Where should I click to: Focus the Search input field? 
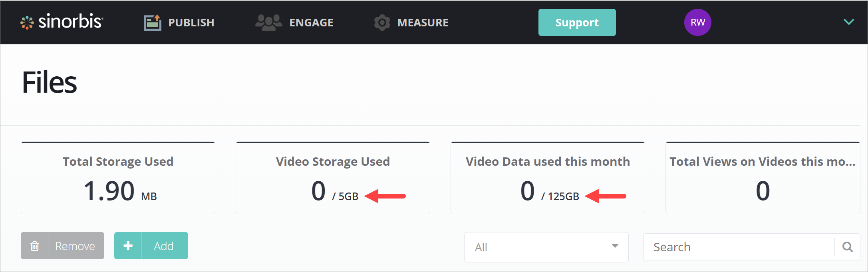click(739, 247)
